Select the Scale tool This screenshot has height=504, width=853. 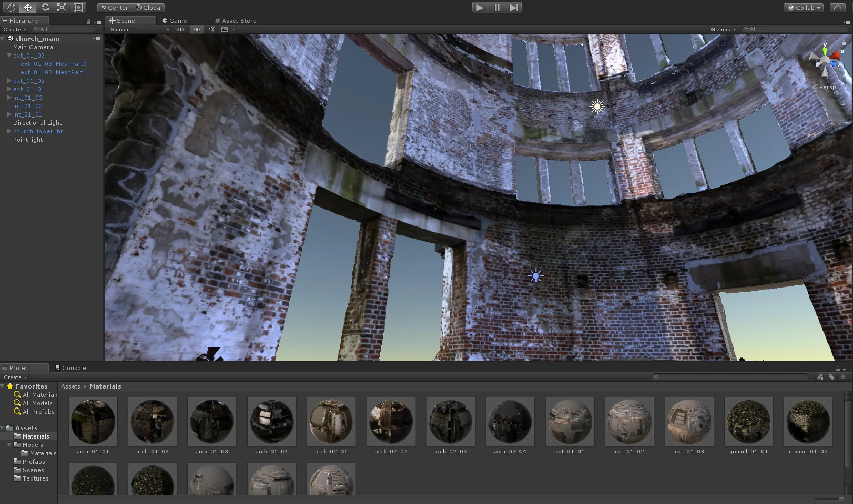(62, 7)
